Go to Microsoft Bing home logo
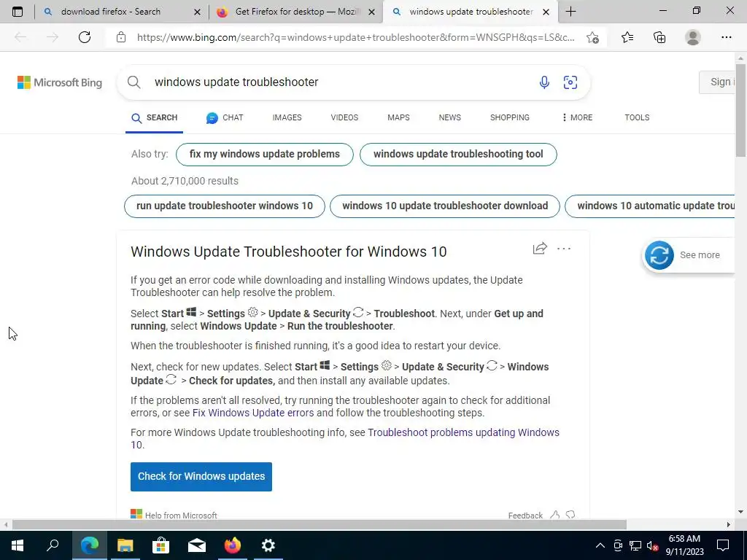This screenshot has width=747, height=560. point(60,82)
